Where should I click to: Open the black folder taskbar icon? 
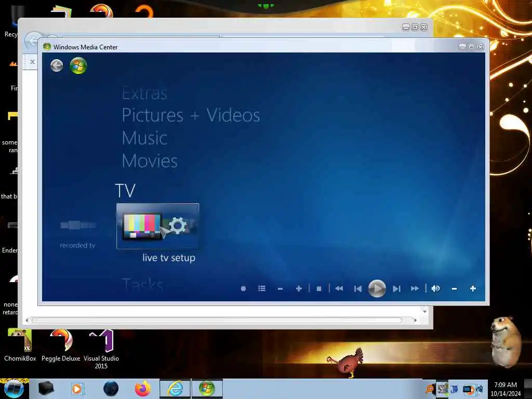tap(46, 389)
